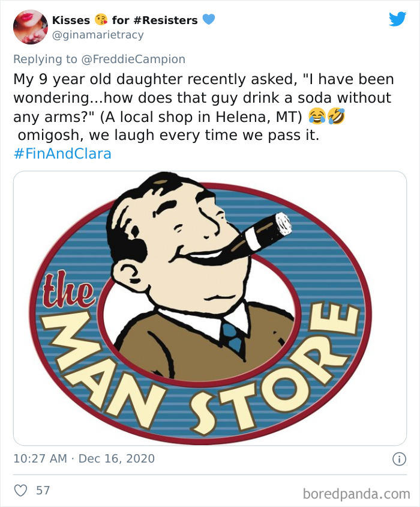Image resolution: width=420 pixels, height=507 pixels.
Task: Click the Twitter bird logo
Action: point(397,19)
